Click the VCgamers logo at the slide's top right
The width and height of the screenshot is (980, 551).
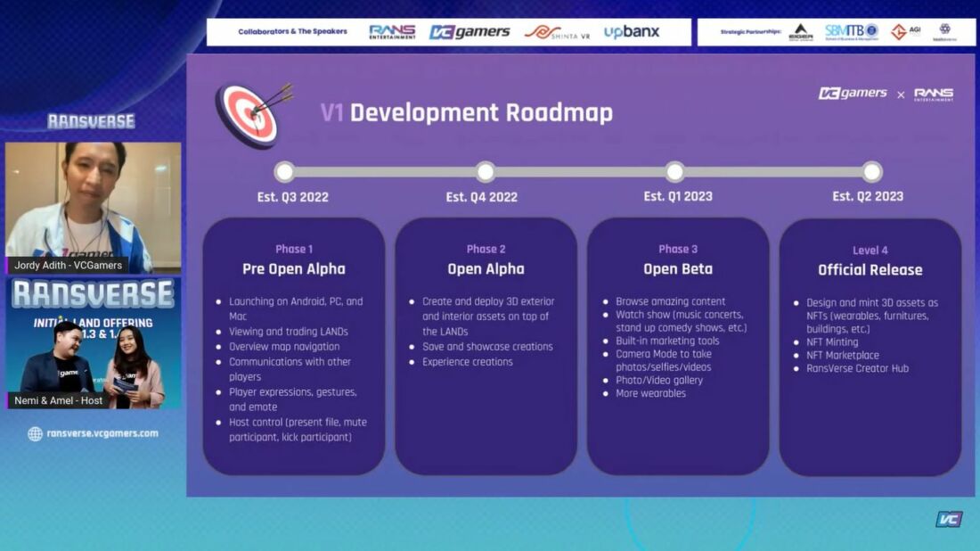(853, 94)
